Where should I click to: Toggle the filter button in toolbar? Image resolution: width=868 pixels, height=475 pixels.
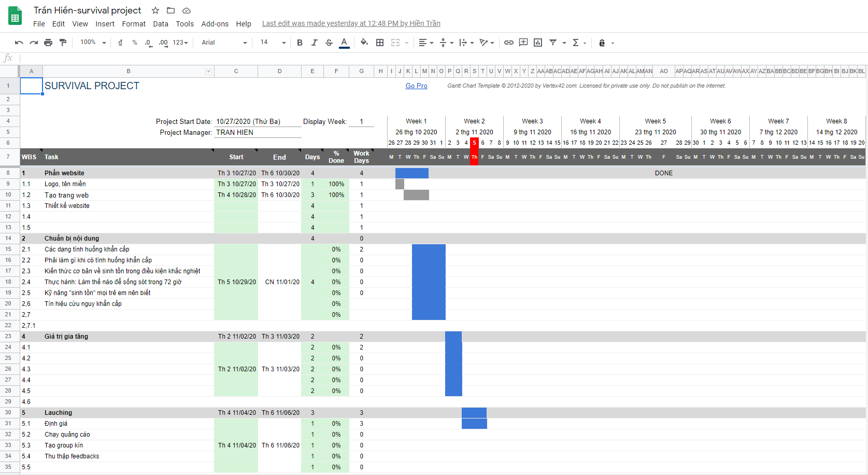[x=553, y=43]
